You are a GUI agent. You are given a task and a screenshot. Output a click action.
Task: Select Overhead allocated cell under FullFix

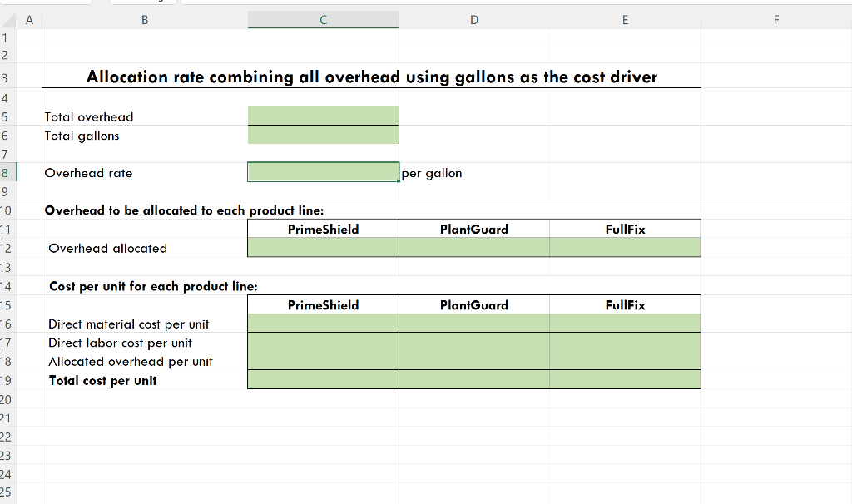(x=625, y=248)
